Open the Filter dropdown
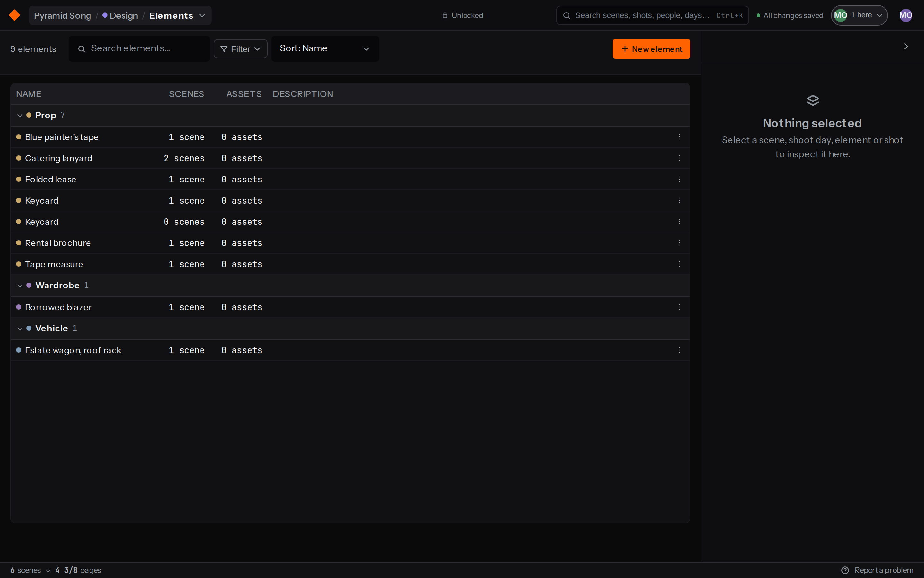 [x=240, y=49]
